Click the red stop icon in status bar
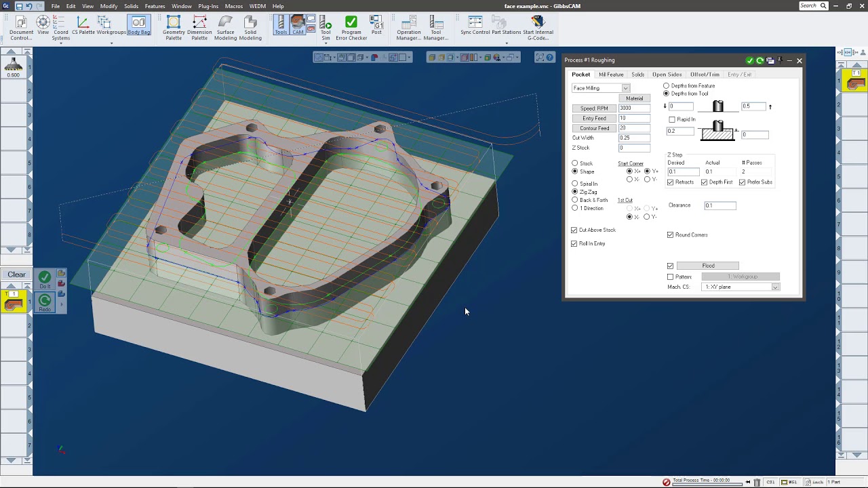 [x=667, y=482]
